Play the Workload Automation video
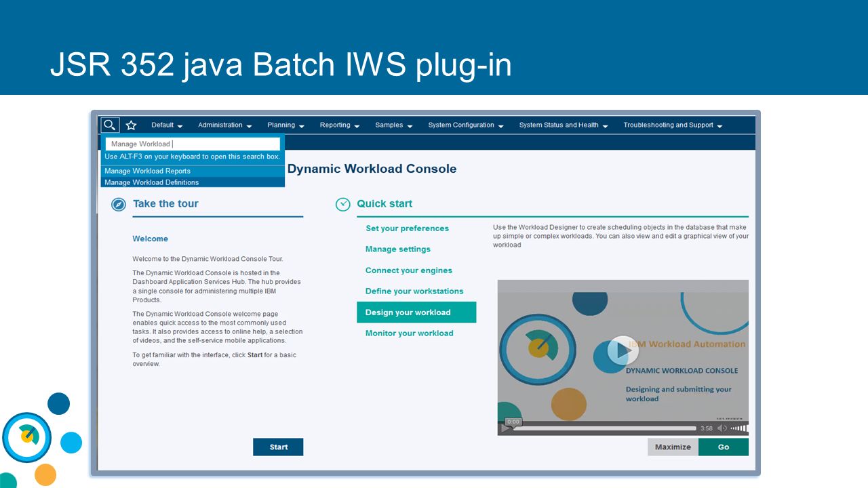 point(623,350)
